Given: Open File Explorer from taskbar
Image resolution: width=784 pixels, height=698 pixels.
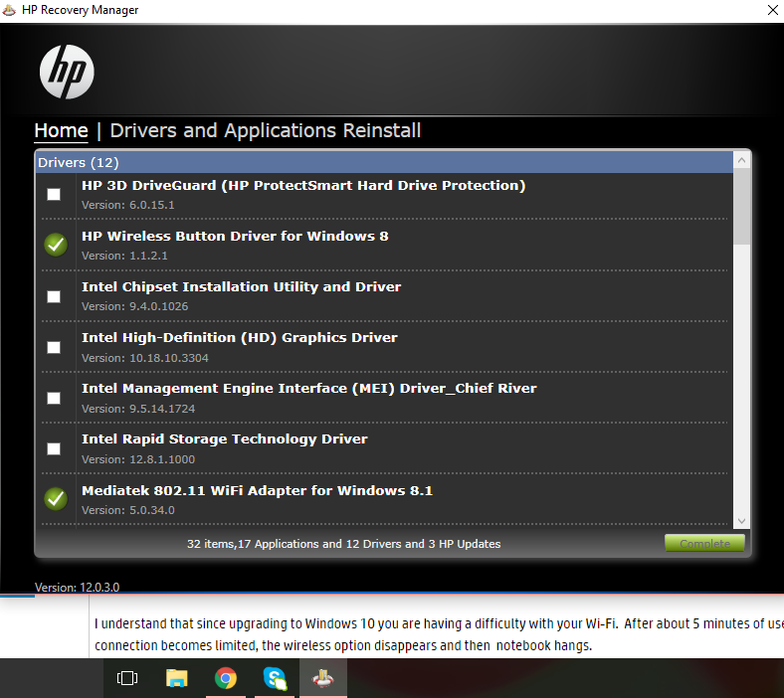Looking at the screenshot, I should (176, 678).
